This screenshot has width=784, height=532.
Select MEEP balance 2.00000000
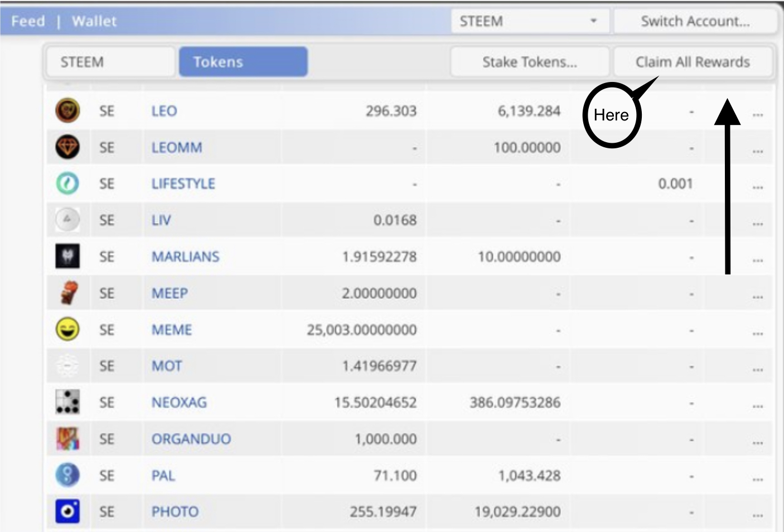(x=379, y=293)
